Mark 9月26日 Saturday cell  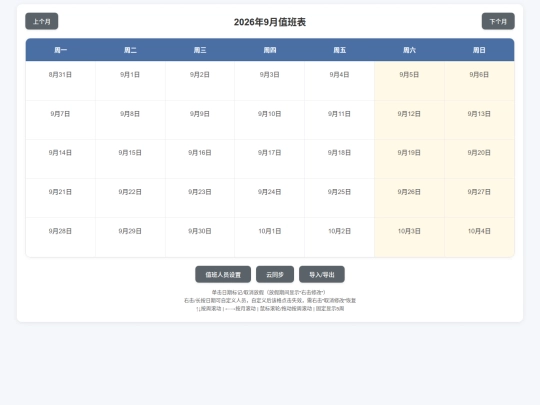tap(409, 198)
